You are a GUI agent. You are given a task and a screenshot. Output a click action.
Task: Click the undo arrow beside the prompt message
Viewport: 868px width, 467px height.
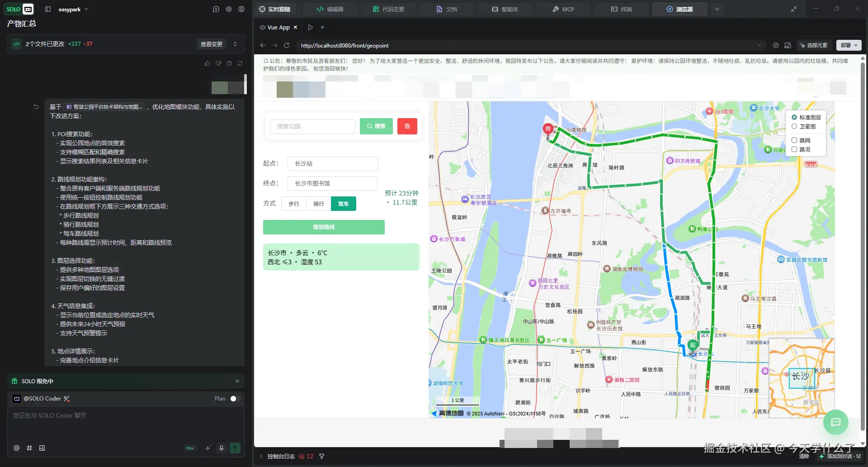36,107
